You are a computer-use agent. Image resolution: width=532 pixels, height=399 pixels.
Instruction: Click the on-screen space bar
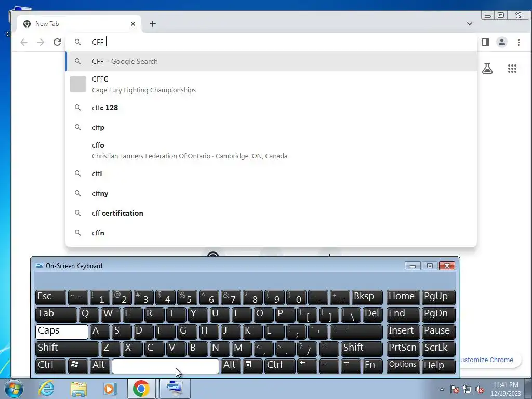(165, 366)
